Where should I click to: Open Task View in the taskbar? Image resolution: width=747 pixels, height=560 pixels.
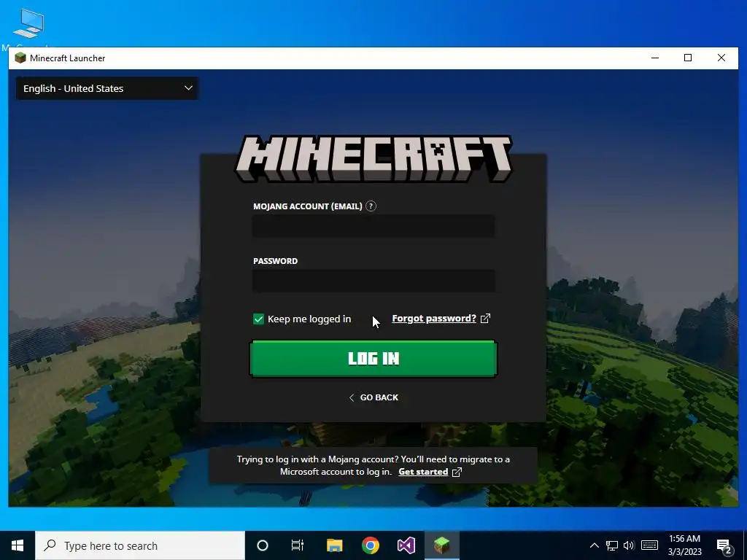(298, 545)
